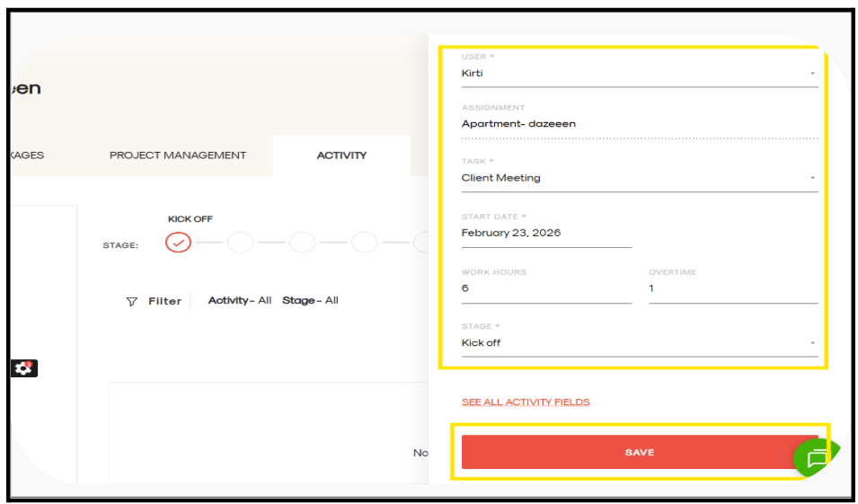Focus the Work Hours input field
The image size is (858, 504).
tap(545, 289)
